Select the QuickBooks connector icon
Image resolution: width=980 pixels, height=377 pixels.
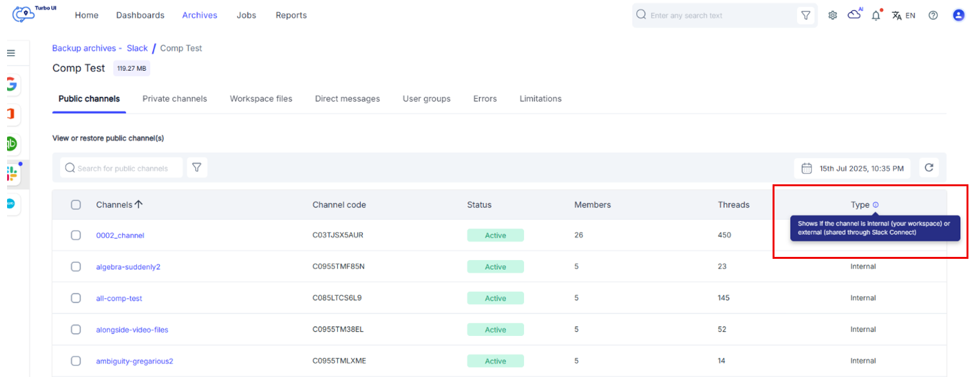click(x=12, y=144)
